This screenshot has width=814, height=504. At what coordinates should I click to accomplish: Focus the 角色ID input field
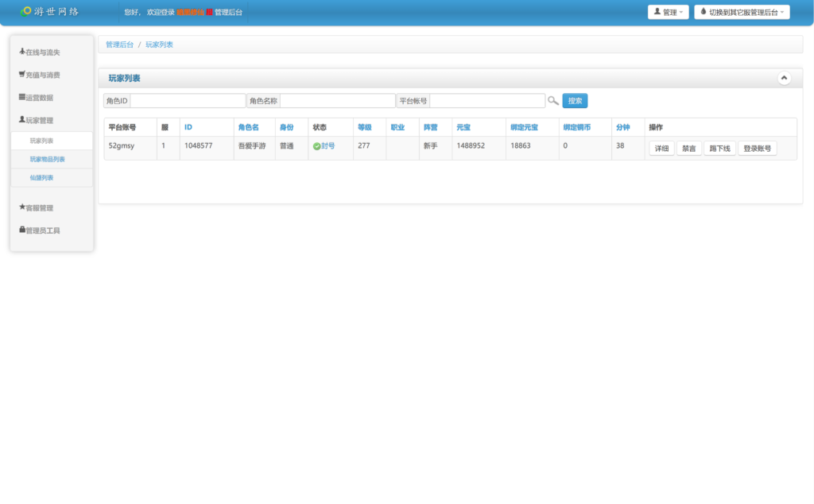pyautogui.click(x=188, y=101)
